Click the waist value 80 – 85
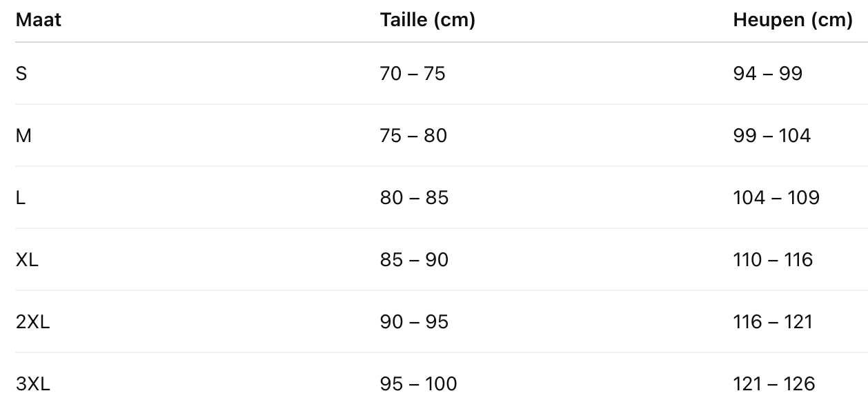The height and width of the screenshot is (411, 868). pos(414,197)
